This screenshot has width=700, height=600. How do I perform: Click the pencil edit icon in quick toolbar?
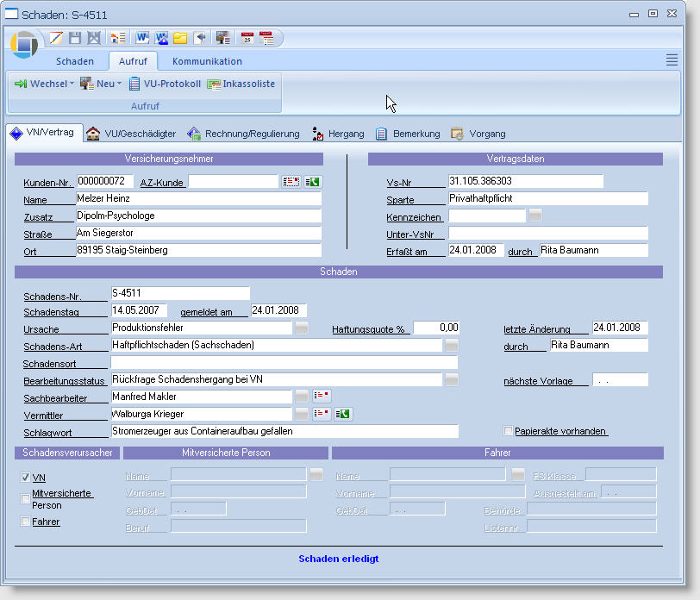pyautogui.click(x=56, y=38)
